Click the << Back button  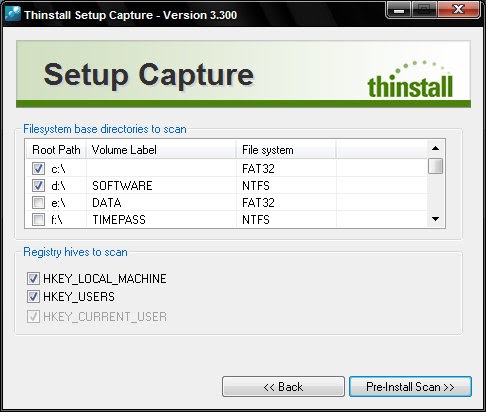tap(283, 387)
